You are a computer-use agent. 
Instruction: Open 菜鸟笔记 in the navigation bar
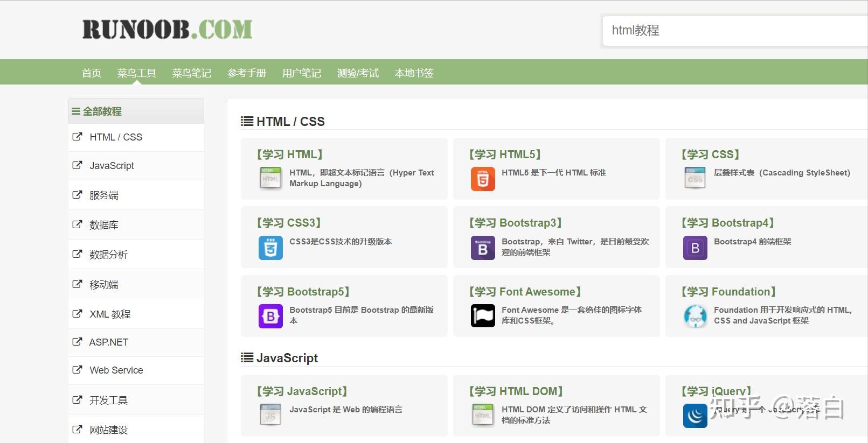click(192, 73)
